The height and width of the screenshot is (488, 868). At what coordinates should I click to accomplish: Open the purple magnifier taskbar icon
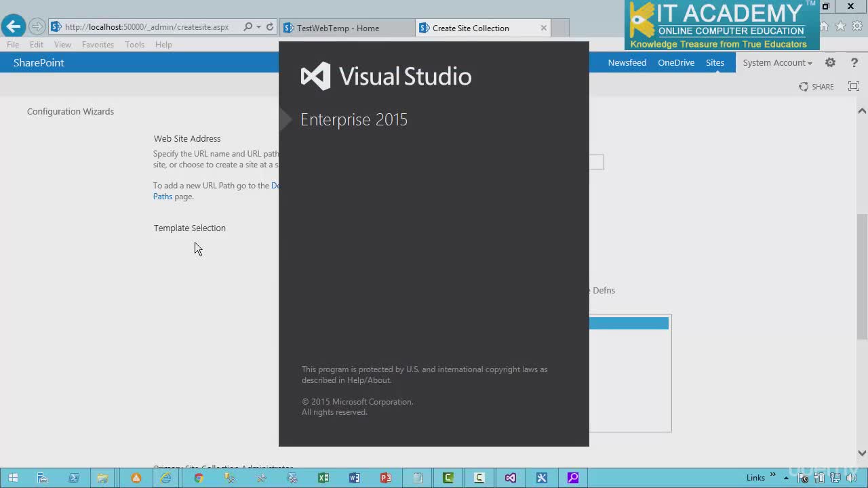click(x=573, y=478)
